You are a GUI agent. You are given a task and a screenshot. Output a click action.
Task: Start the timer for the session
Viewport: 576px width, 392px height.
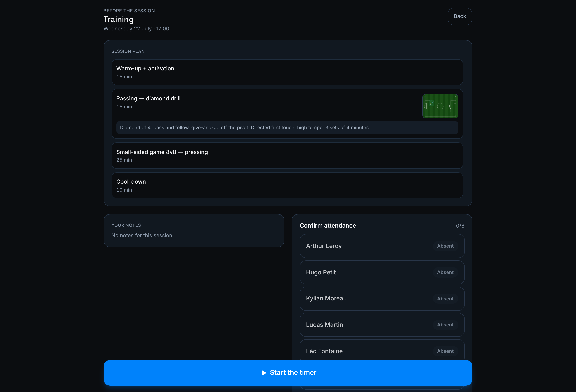[288, 373]
